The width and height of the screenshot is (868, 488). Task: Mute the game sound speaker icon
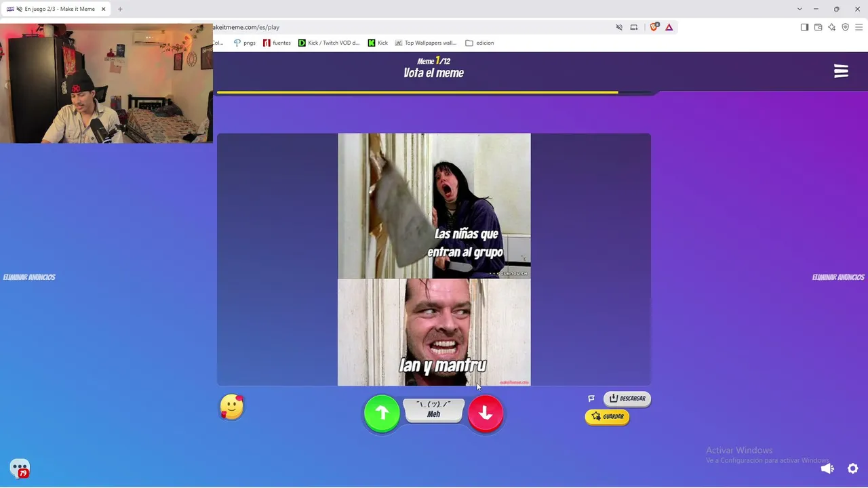[827, 468]
